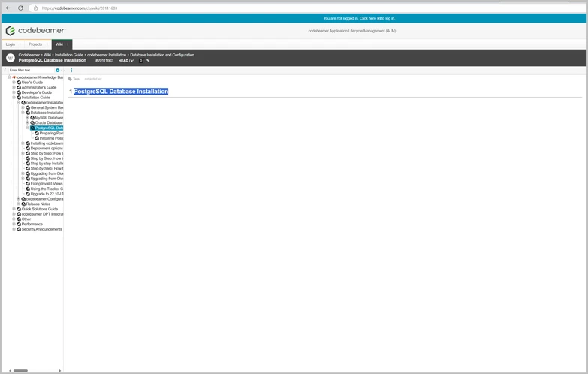Click the page icon of Installation Guide

[x=19, y=98]
